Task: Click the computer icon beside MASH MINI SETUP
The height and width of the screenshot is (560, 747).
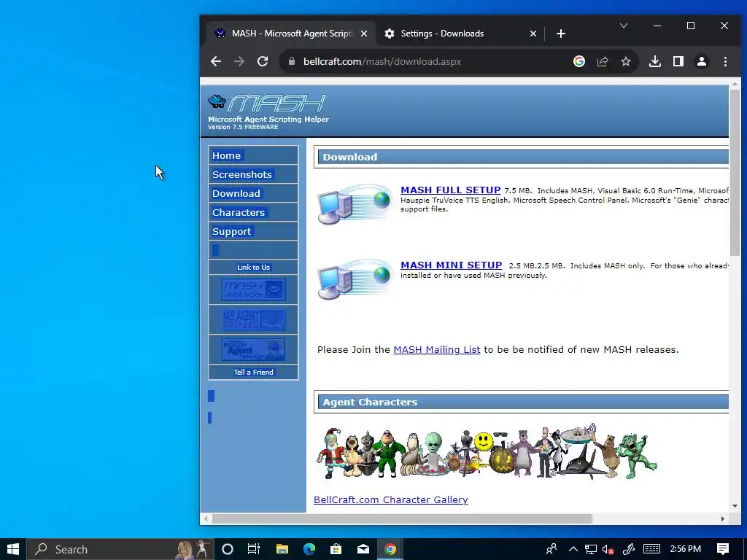Action: [355, 280]
